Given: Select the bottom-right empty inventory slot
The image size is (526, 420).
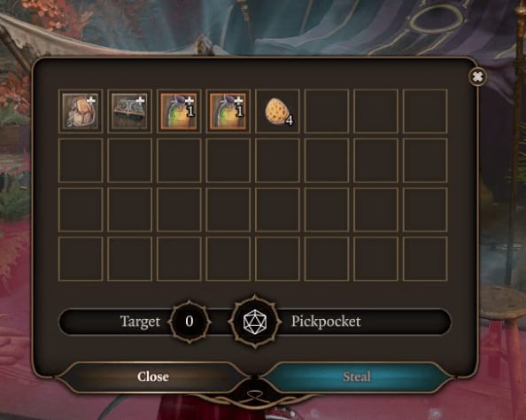Looking at the screenshot, I should pyautogui.click(x=425, y=259).
